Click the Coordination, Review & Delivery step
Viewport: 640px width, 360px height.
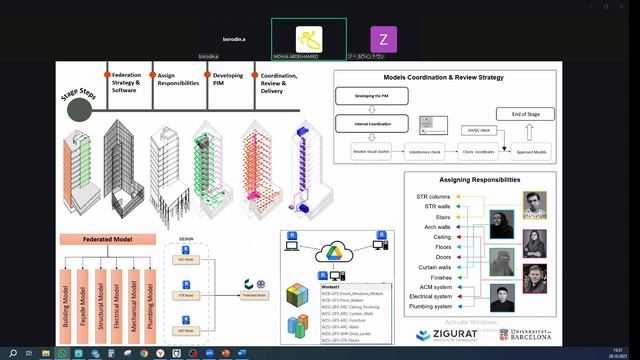point(278,83)
